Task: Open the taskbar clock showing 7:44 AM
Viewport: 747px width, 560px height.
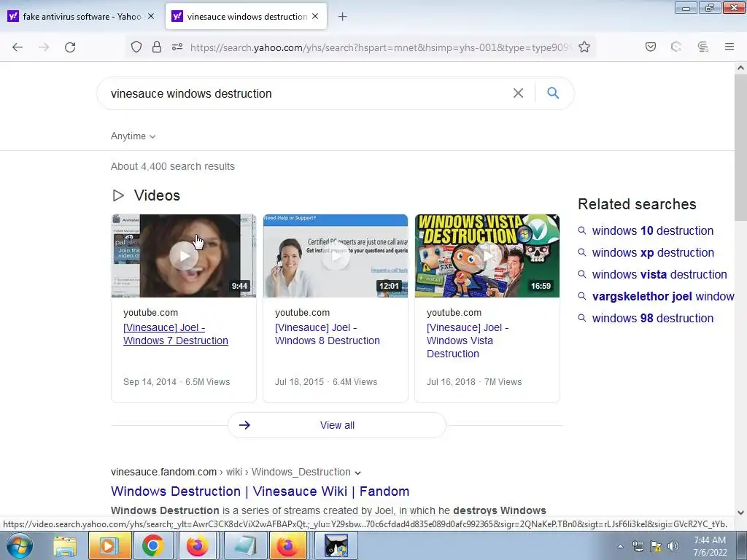Action: click(710, 546)
